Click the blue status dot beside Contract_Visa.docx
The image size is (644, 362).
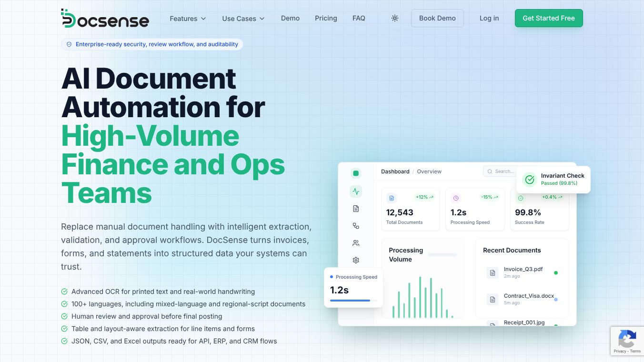[556, 299]
